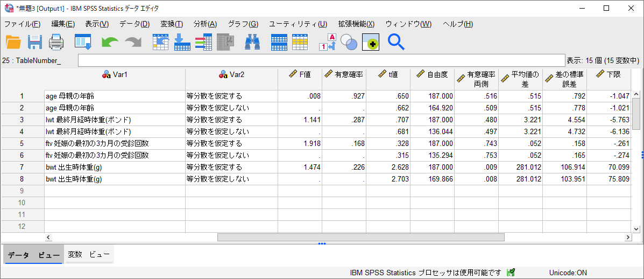644x279 pixels.
Task: Open the ウィンドウ(W) menu
Action: coord(409,24)
